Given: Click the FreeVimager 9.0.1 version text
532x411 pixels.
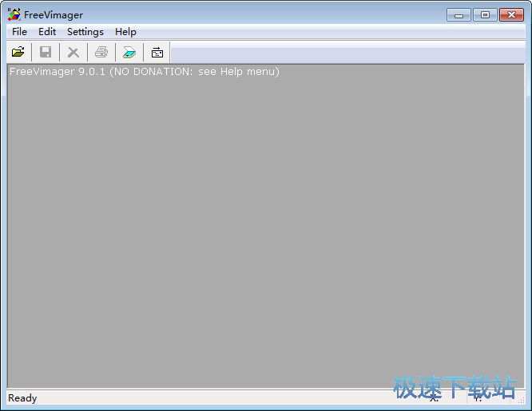Looking at the screenshot, I should click(x=144, y=72).
